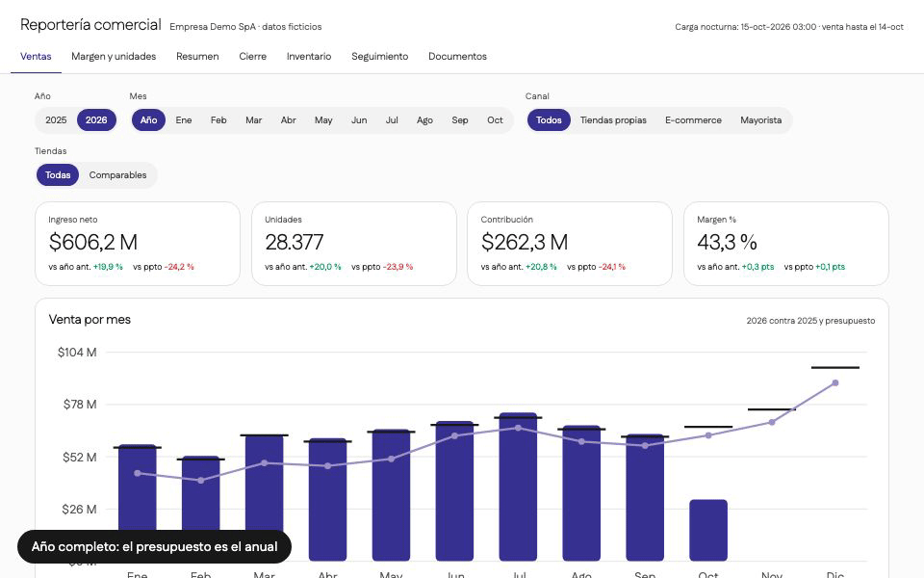This screenshot has width=924, height=578.
Task: Filter channel by Mayorista
Action: coord(761,120)
